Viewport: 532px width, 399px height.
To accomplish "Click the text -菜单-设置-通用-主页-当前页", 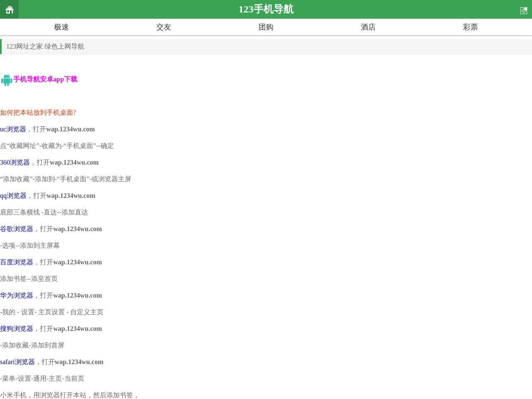I will 42,379.
